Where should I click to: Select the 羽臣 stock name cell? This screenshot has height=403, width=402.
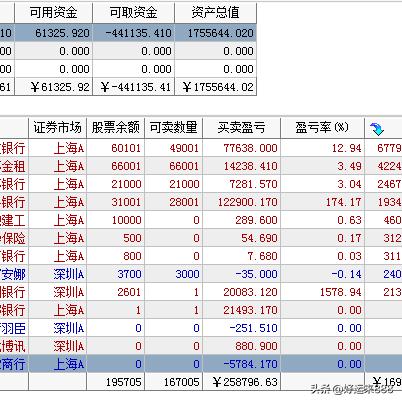point(14,328)
